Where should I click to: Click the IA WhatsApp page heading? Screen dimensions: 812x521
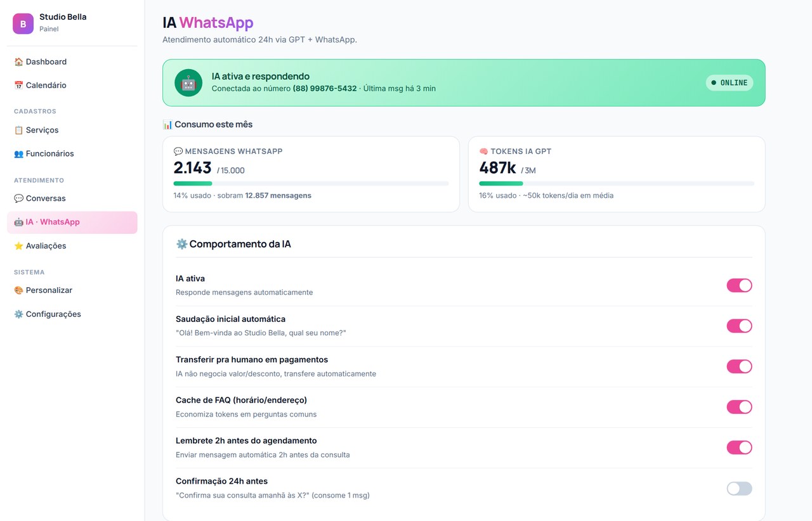pyautogui.click(x=208, y=23)
